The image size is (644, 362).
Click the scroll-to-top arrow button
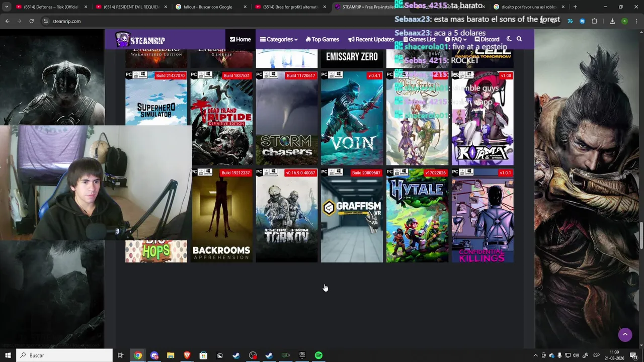pyautogui.click(x=625, y=334)
